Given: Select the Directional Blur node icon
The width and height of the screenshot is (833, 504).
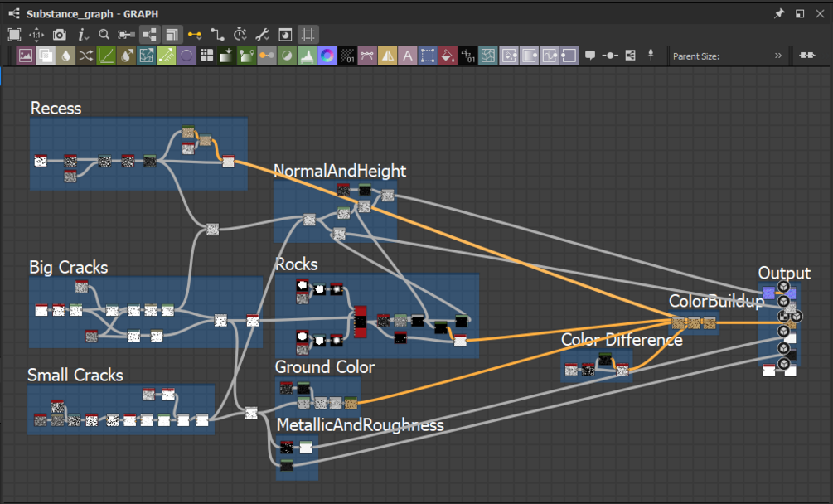Looking at the screenshot, I should point(127,56).
